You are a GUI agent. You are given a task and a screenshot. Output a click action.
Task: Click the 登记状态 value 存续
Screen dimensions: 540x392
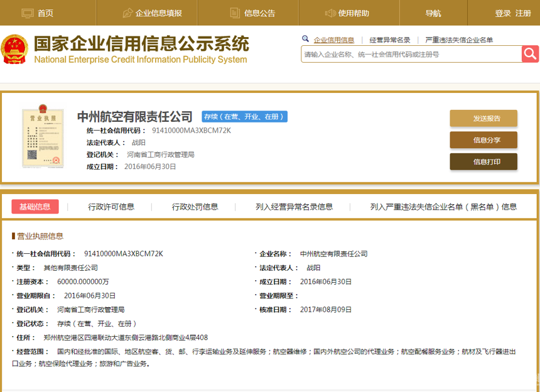point(97,324)
